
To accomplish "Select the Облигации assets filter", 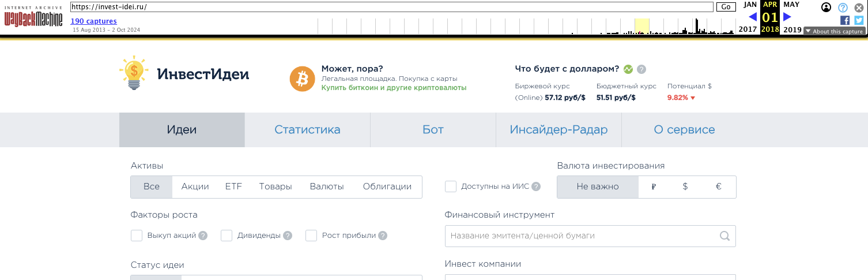I will 387,186.
